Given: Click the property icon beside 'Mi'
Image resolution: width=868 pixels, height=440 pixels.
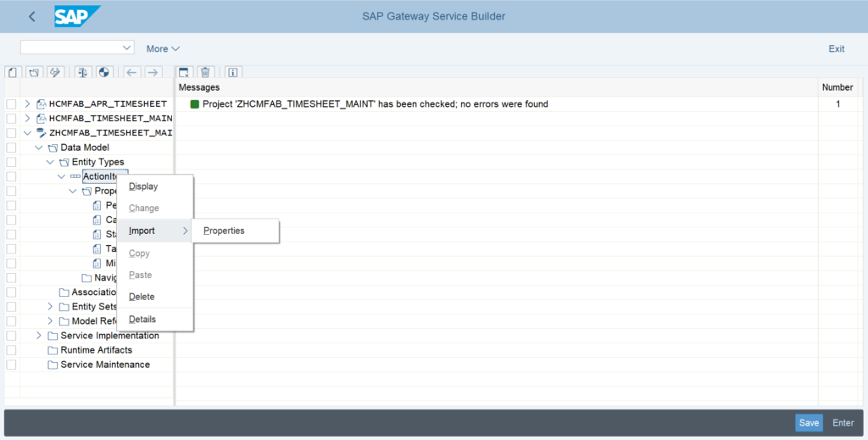Looking at the screenshot, I should [x=97, y=263].
